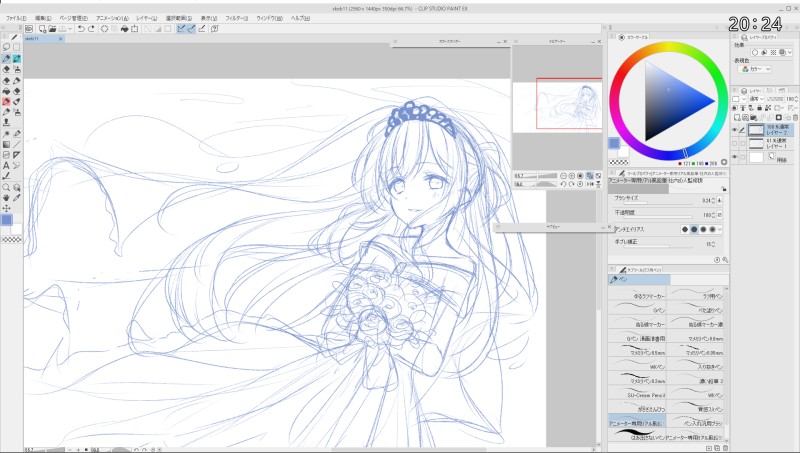Click the Redo icon in command bar
Viewport: 800px width, 453px height.
pyautogui.click(x=91, y=29)
